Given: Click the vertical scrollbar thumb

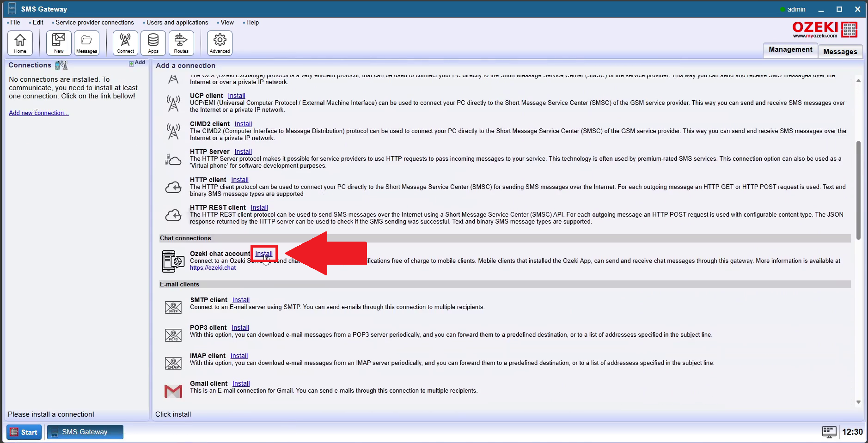Looking at the screenshot, I should (x=858, y=190).
